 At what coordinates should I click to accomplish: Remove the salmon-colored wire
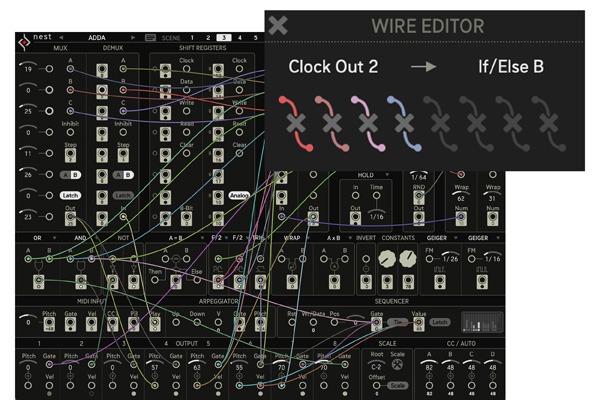click(332, 124)
